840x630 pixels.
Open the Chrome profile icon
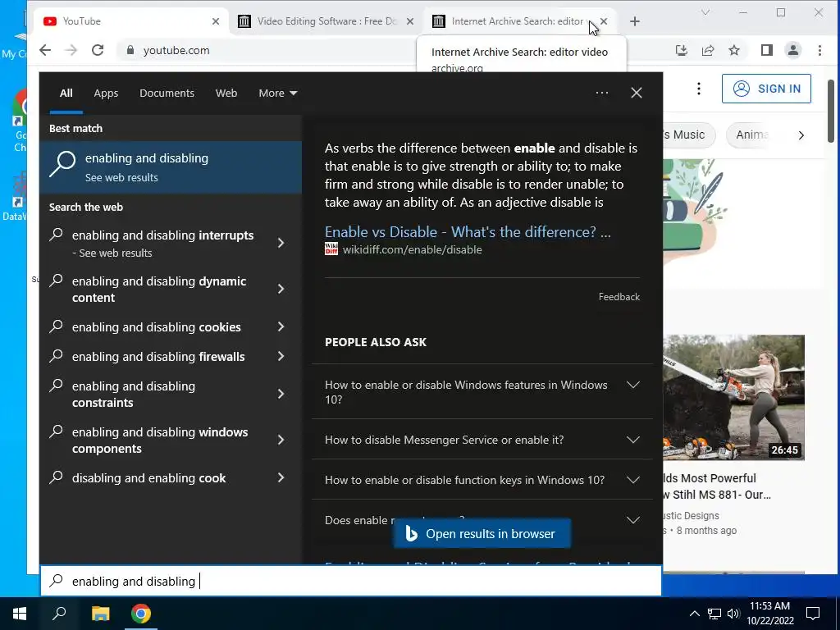pyautogui.click(x=793, y=50)
